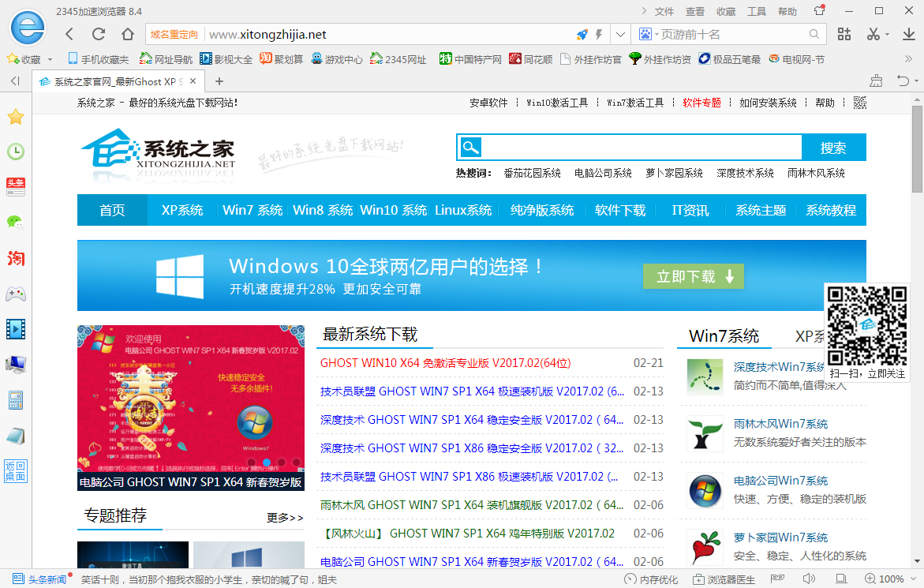This screenshot has width=924, height=588.
Task: Open the 工具 menu
Action: 757,11
